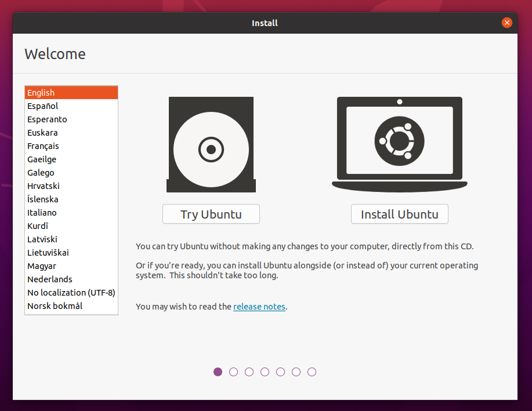Select Íslenska from the language list

pyautogui.click(x=42, y=199)
